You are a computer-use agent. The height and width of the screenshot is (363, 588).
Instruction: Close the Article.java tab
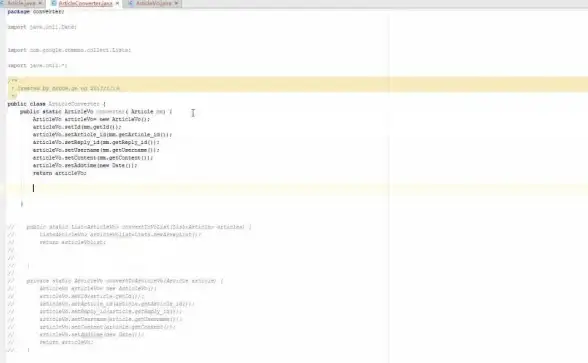40,3
